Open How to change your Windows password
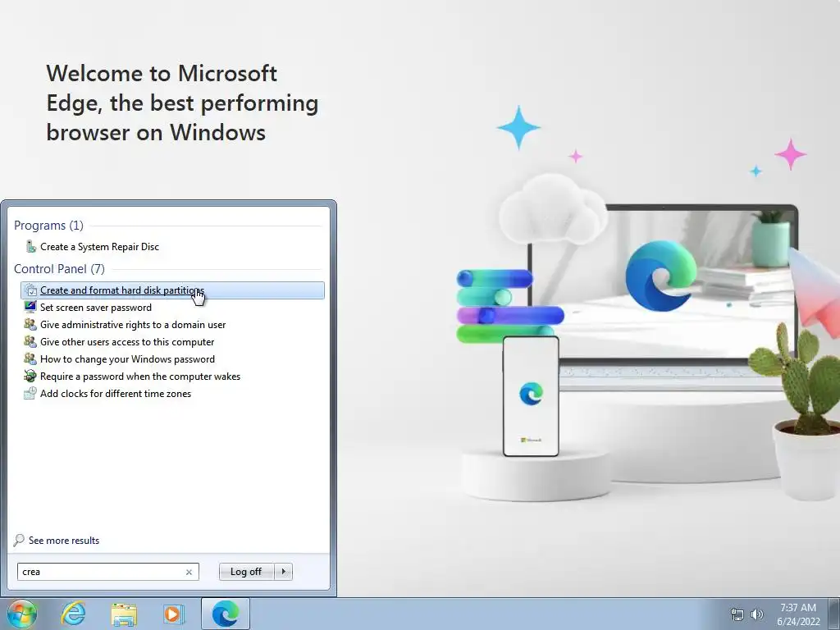840x630 pixels. (x=127, y=359)
